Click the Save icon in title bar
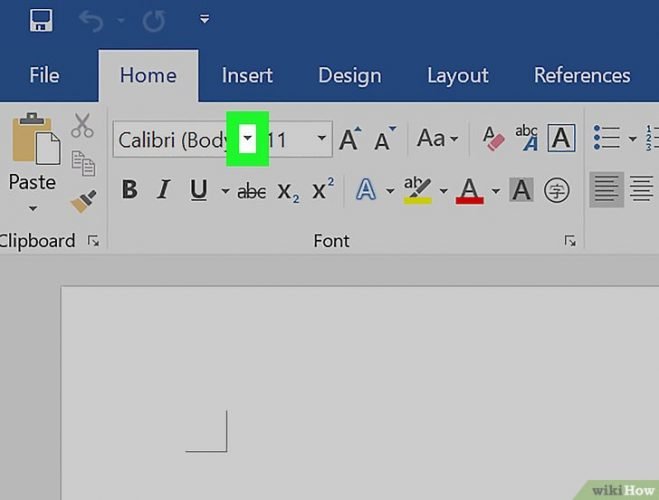Screen dimensions: 659x500 [41, 20]
